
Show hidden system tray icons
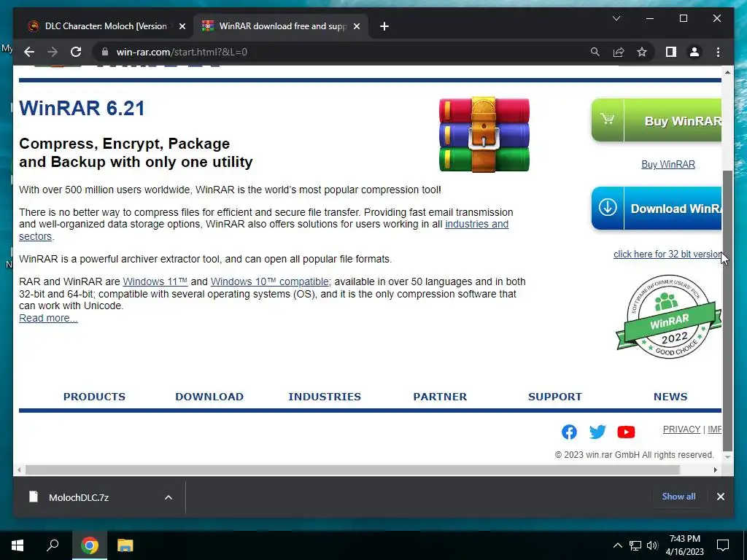(617, 545)
